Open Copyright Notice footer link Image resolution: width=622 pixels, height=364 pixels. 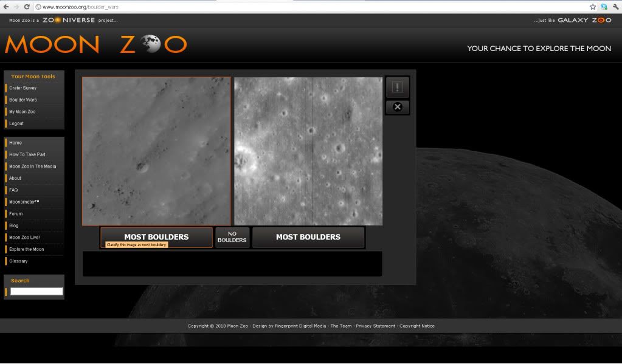pyautogui.click(x=417, y=326)
